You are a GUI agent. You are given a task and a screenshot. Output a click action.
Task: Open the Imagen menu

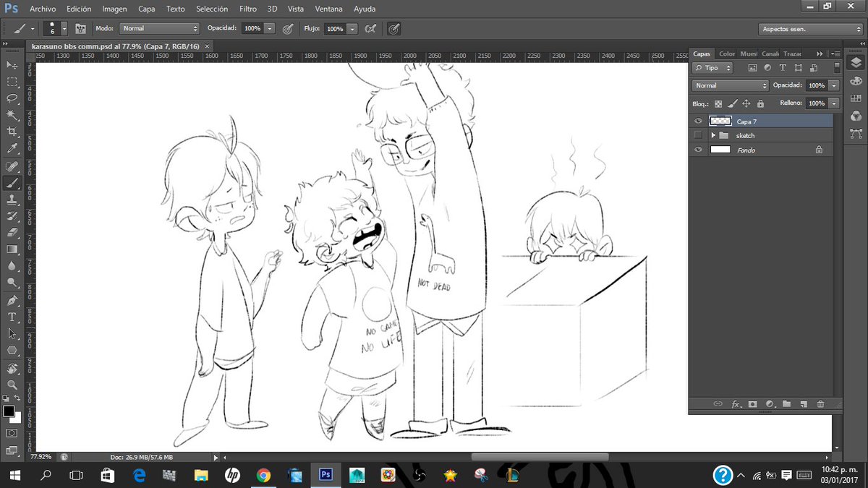pyautogui.click(x=114, y=9)
